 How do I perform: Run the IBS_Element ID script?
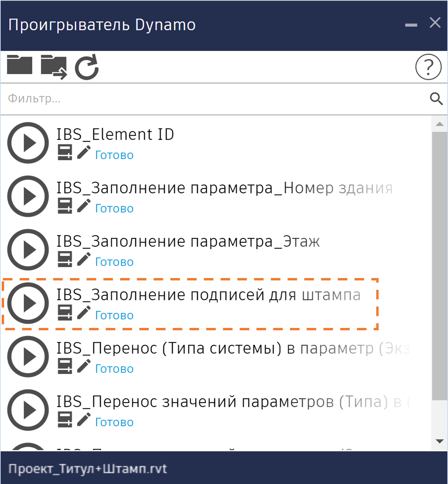click(28, 143)
